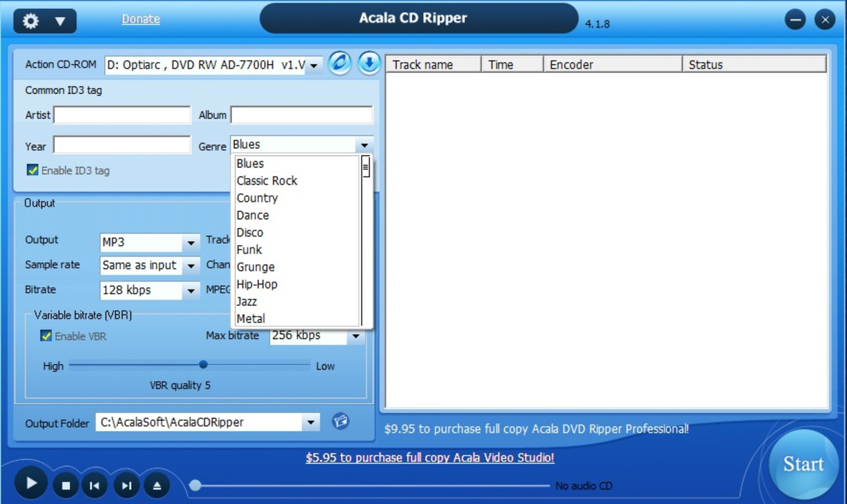Click the Time column header
Viewport: 847px width, 504px height.
512,64
